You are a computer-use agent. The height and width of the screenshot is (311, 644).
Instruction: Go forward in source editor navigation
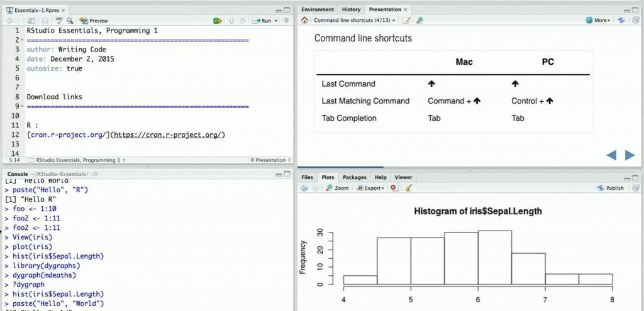[17, 21]
